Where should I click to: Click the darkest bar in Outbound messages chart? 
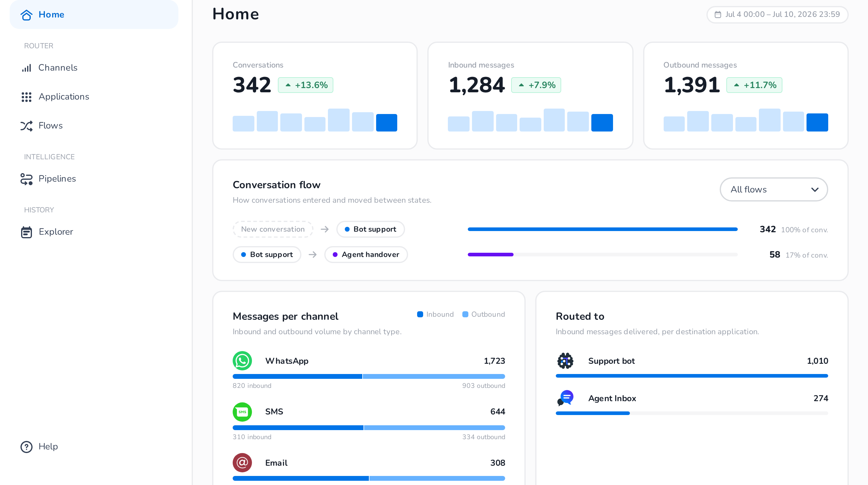(817, 122)
